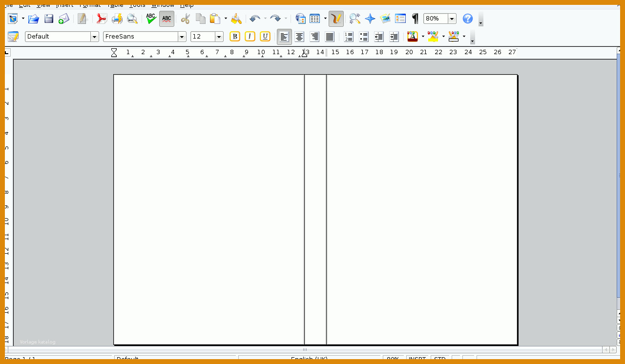The width and height of the screenshot is (625, 364).
Task: Click the tab stop type selector on ruler
Action: [x=7, y=53]
